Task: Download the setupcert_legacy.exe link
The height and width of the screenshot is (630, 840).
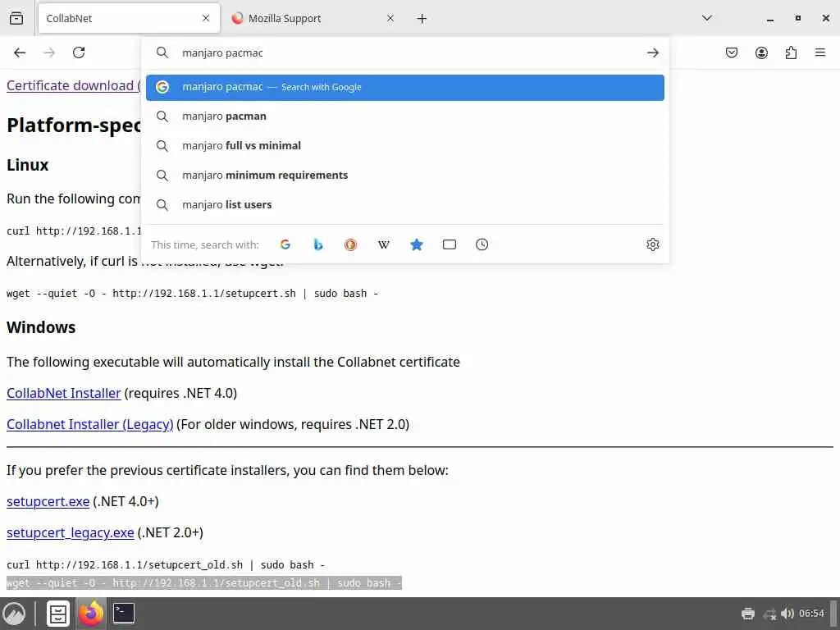Action: [71, 532]
